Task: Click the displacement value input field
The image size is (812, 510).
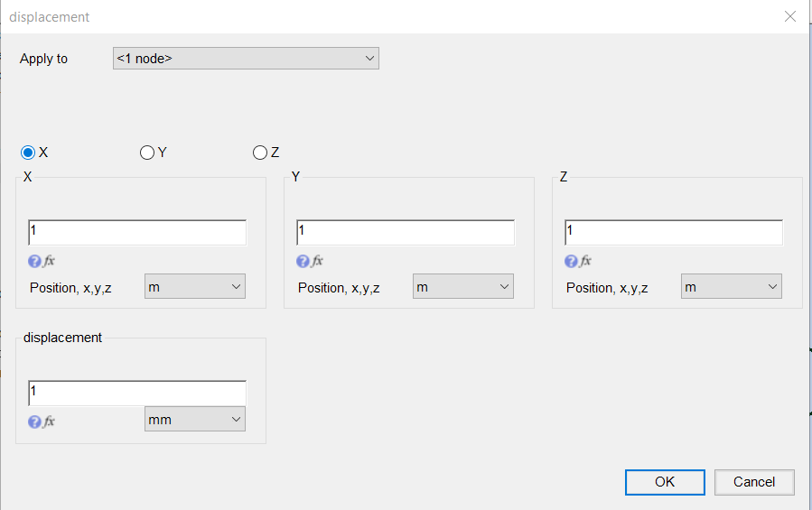Action: click(137, 393)
